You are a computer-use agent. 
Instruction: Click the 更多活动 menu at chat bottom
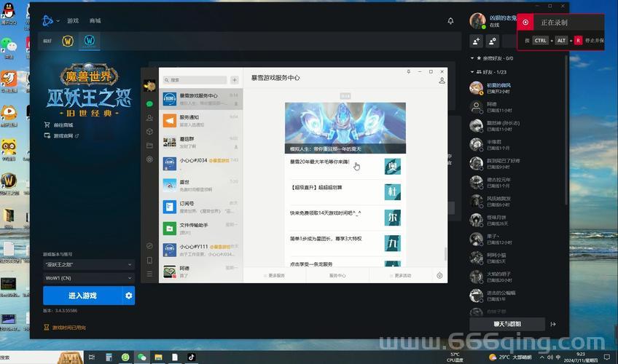(400, 275)
